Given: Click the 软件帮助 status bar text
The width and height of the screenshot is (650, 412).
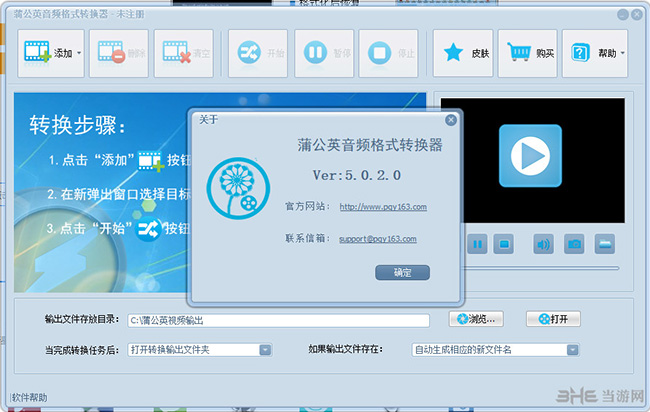Looking at the screenshot, I should tap(29, 397).
